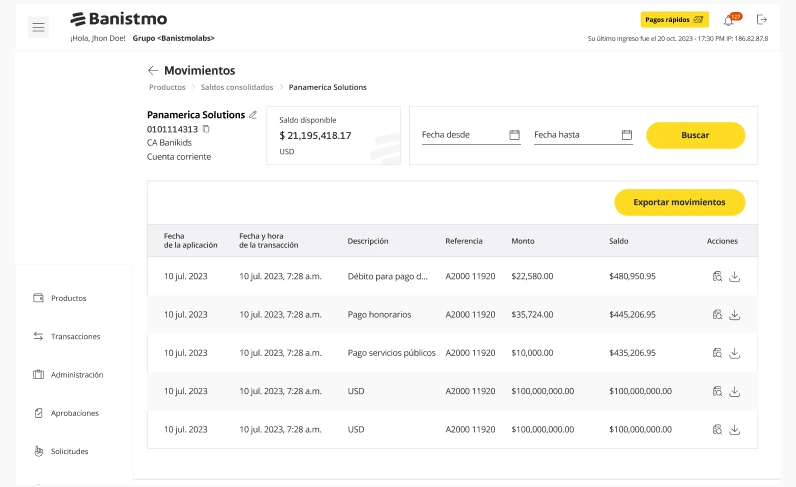
Task: Click Pagos rápidos button
Action: tap(674, 20)
